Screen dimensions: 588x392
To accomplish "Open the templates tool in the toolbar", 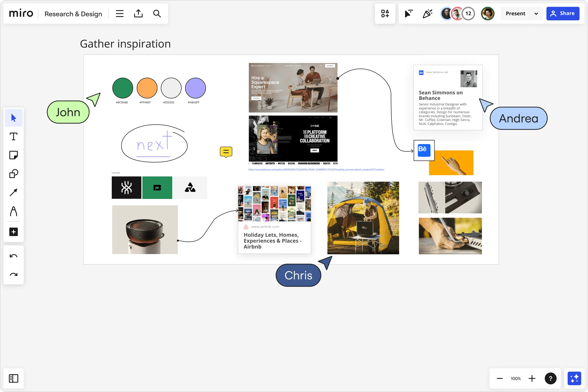I will (x=385, y=13).
